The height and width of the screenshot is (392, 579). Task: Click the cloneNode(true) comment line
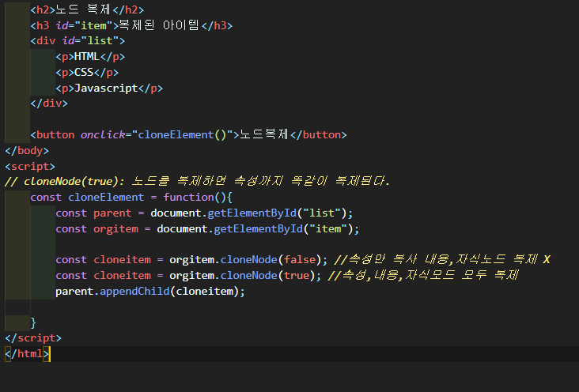tap(197, 181)
